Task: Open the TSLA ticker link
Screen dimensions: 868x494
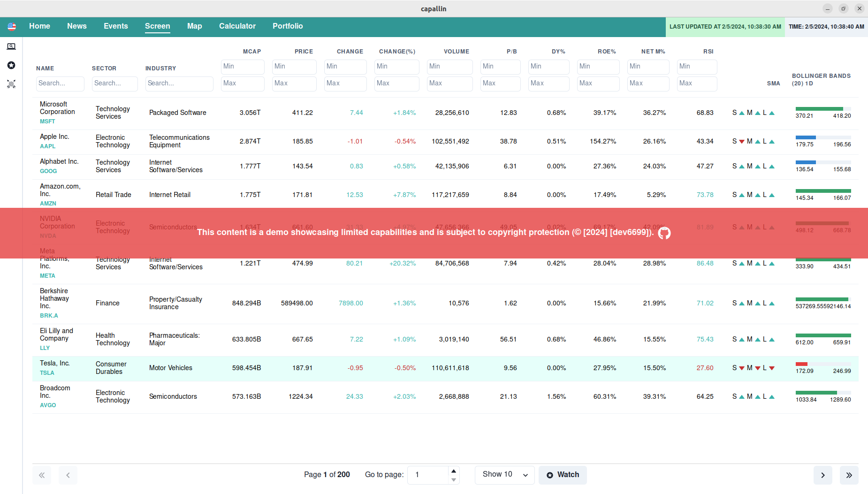Action: [47, 373]
